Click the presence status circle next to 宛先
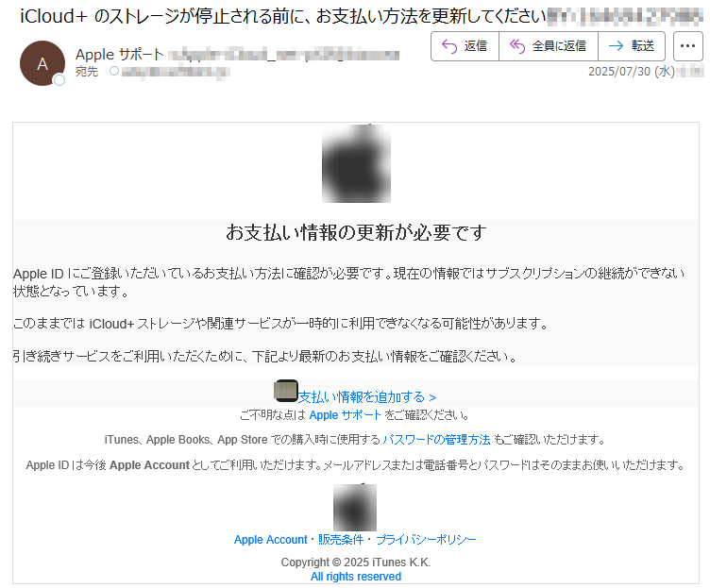The width and height of the screenshot is (710, 588). [x=114, y=71]
